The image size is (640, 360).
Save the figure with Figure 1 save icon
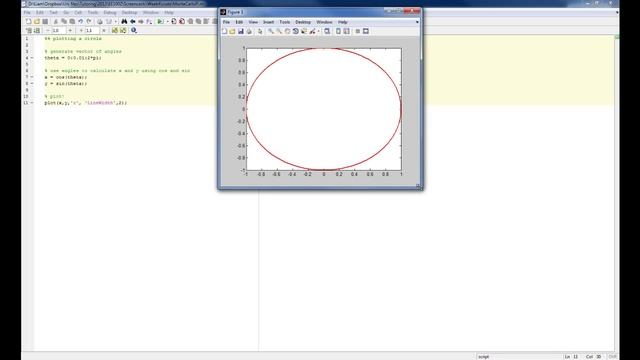pyautogui.click(x=240, y=31)
